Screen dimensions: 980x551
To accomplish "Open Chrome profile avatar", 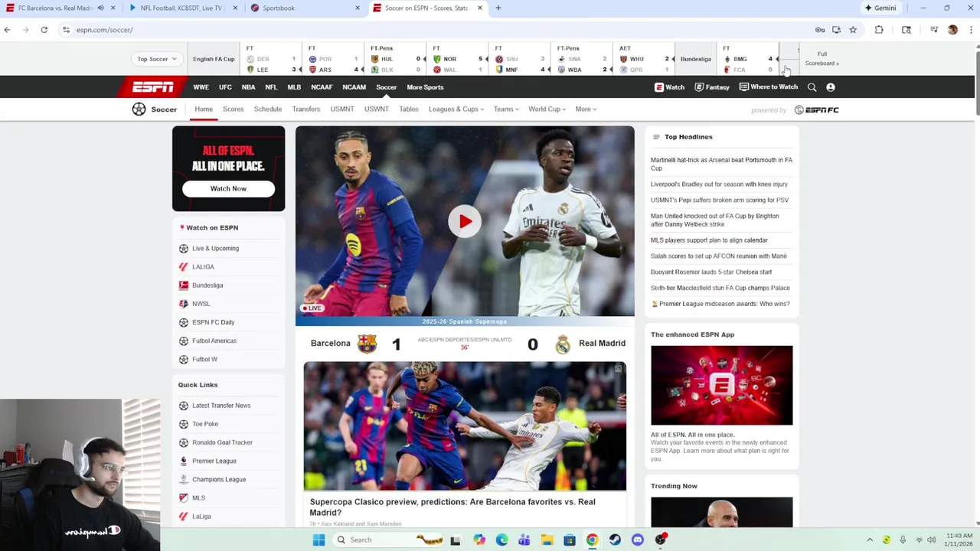I will click(x=952, y=30).
